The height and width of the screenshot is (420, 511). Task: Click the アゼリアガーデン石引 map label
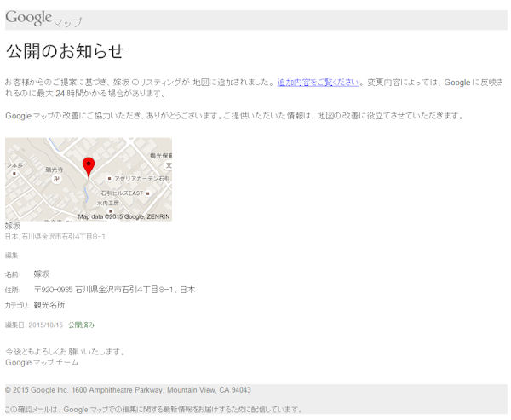click(x=141, y=179)
